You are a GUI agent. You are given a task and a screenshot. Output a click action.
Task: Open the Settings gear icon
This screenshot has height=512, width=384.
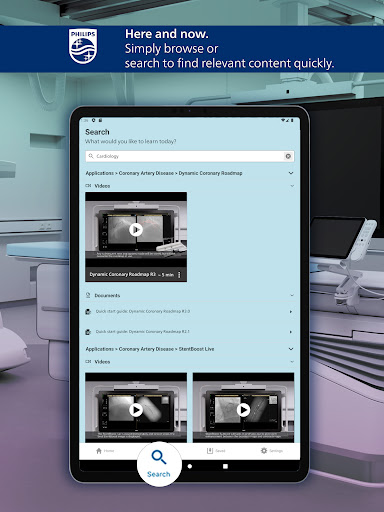pos(264,451)
